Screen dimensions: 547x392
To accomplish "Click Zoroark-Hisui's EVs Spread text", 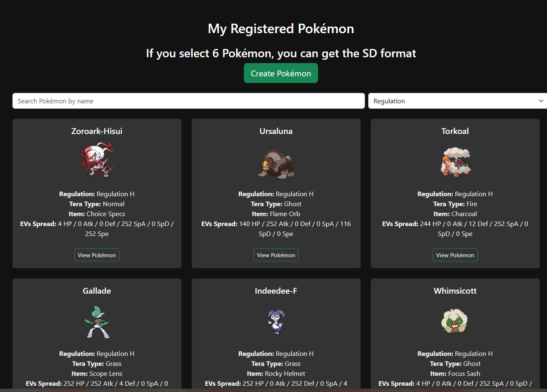I will [x=97, y=229].
